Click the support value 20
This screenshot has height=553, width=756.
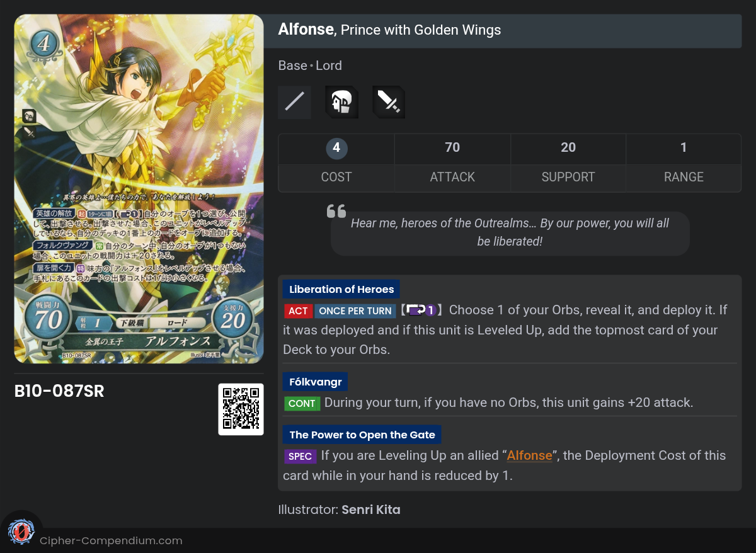[568, 147]
